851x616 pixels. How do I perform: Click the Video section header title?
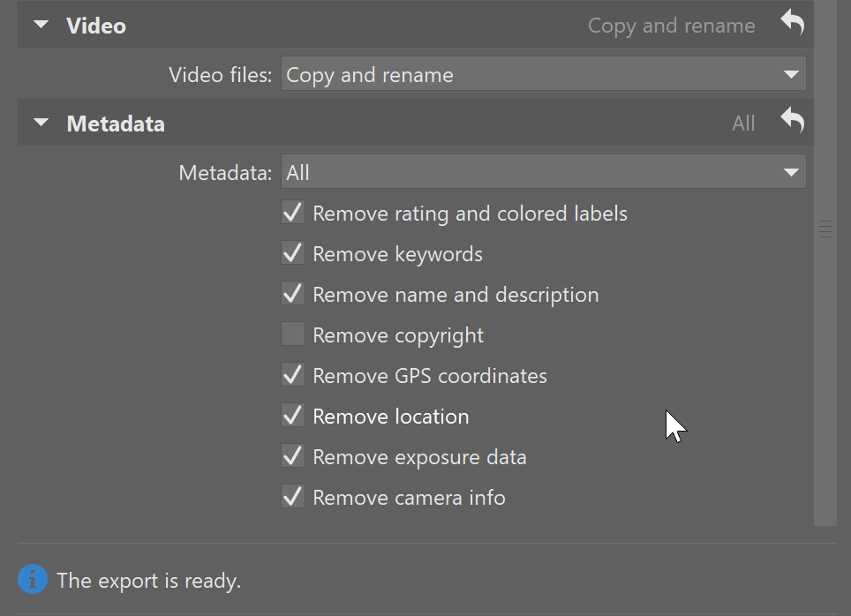click(x=96, y=26)
